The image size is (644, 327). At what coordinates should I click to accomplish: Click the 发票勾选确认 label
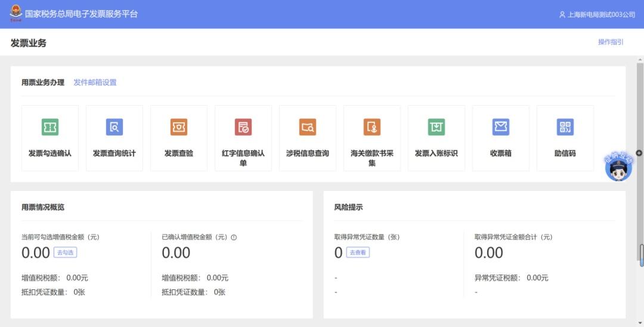click(49, 153)
